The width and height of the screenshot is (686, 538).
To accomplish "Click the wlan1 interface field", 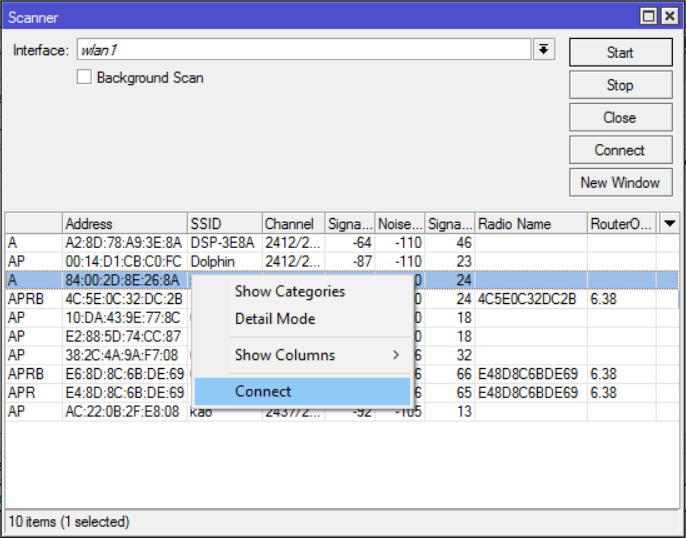I will [x=301, y=50].
